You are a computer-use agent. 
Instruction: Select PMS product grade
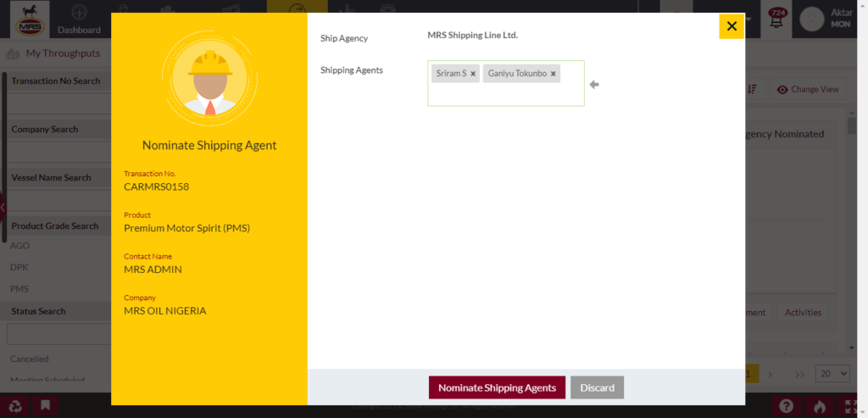tap(19, 289)
